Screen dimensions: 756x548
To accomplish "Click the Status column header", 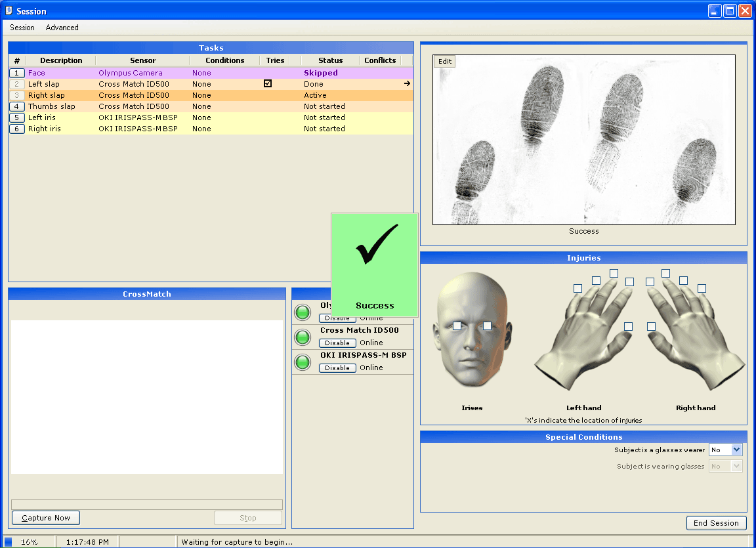I will click(330, 60).
